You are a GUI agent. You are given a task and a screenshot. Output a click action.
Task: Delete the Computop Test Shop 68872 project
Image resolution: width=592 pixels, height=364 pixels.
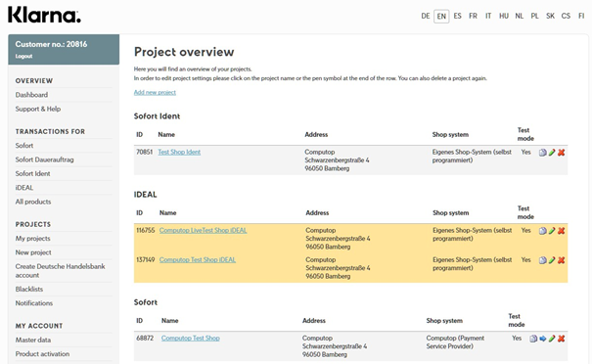561,339
